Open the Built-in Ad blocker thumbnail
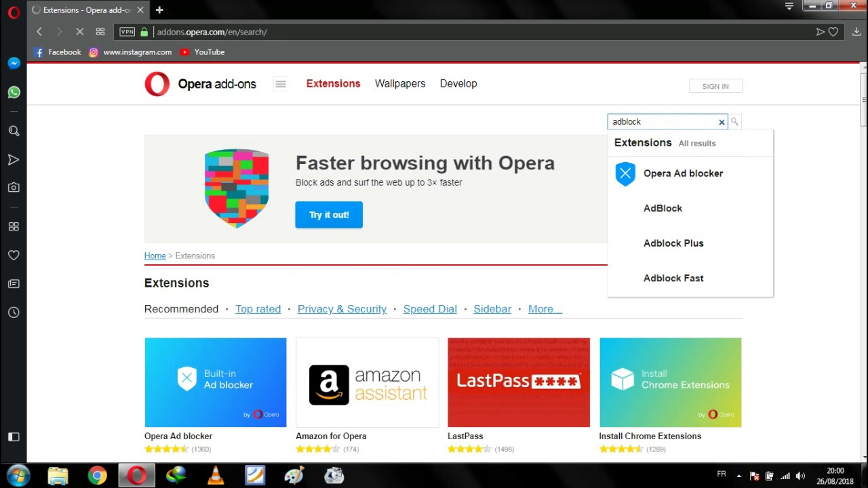The image size is (868, 488). [x=216, y=382]
